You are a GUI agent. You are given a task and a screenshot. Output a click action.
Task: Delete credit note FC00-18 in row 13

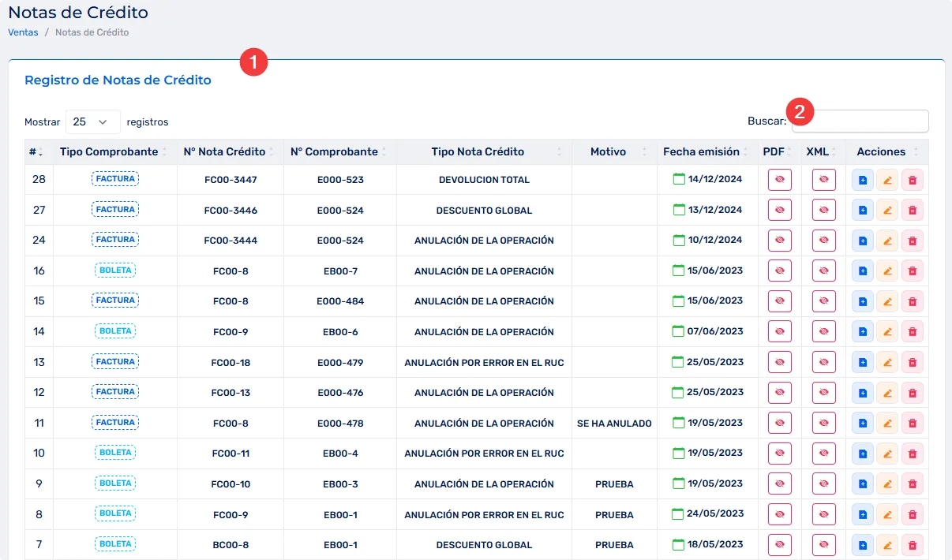912,363
